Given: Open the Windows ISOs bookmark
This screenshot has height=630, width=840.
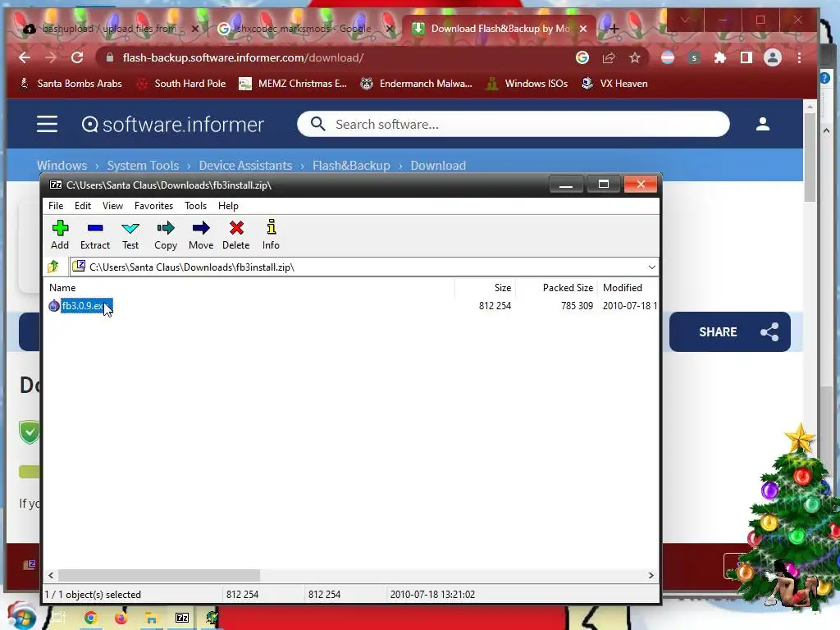Looking at the screenshot, I should click(x=527, y=84).
